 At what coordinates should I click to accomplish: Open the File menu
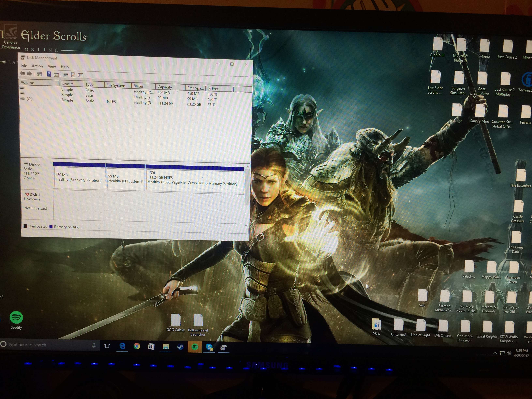(24, 66)
